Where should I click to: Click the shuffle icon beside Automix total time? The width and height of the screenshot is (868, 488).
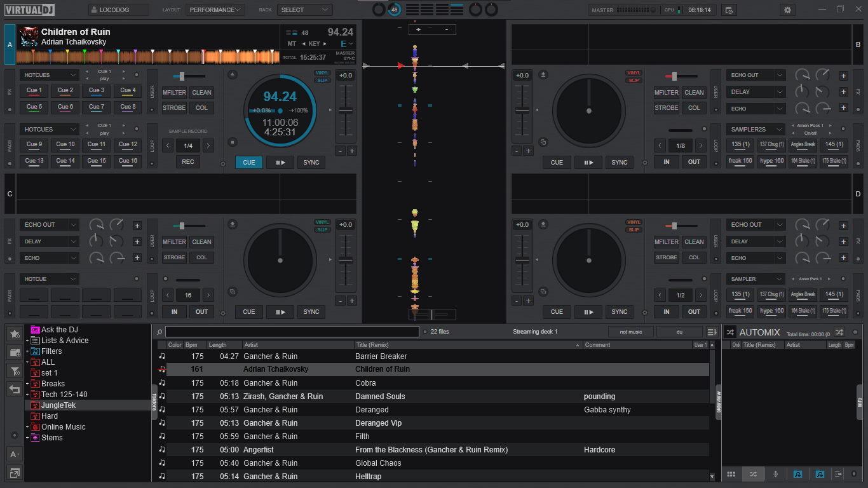839,332
